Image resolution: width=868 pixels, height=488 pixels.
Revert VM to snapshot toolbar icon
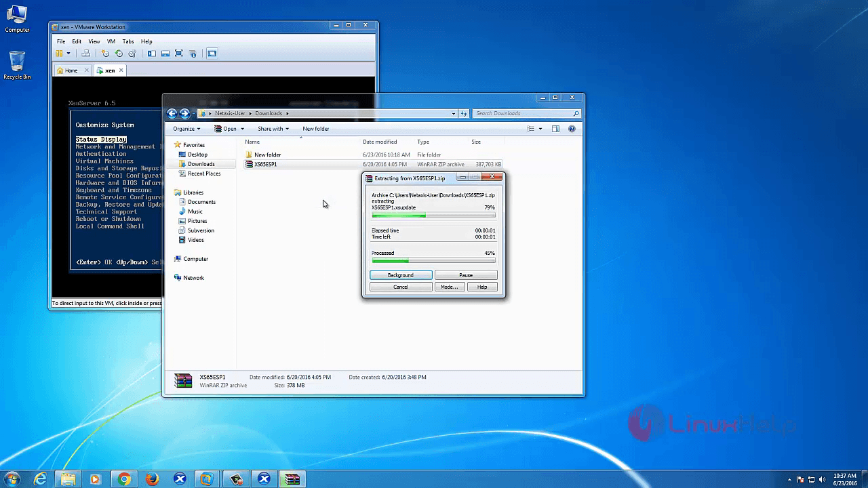coord(119,54)
